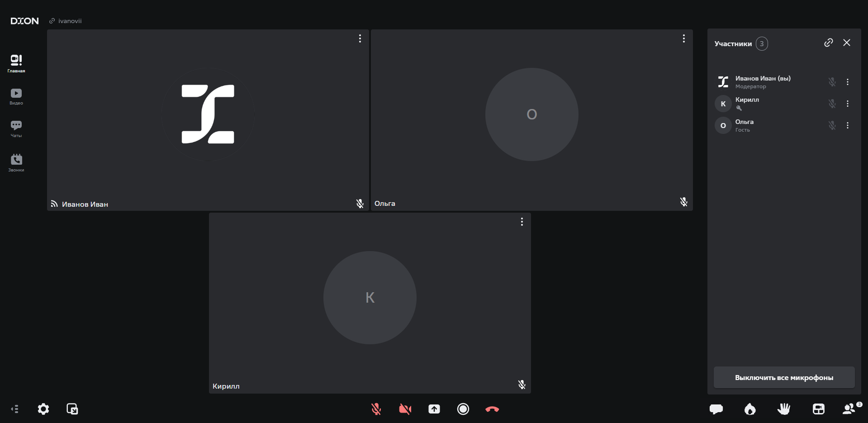
Task: Toggle microphone for Ольга in participants list
Action: pyautogui.click(x=832, y=125)
